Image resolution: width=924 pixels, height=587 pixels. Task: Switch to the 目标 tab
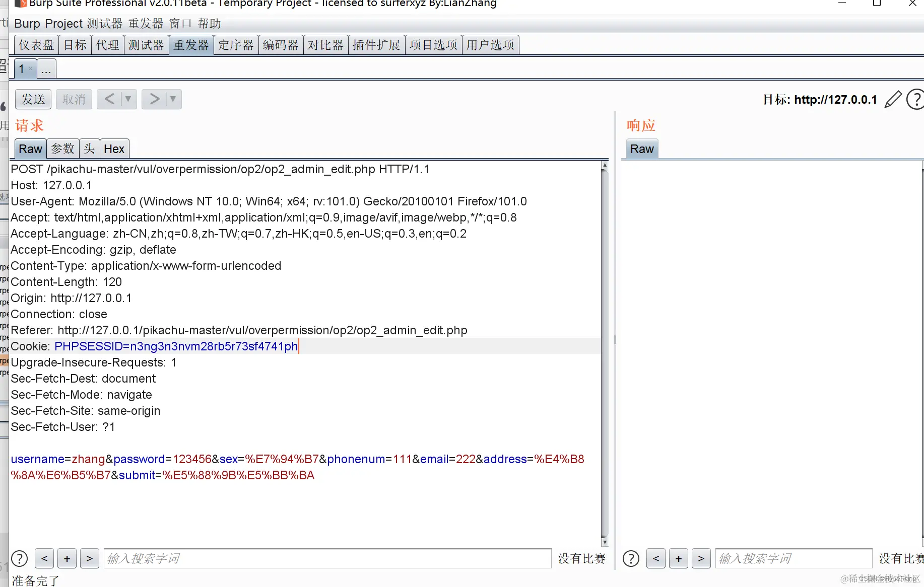[75, 45]
